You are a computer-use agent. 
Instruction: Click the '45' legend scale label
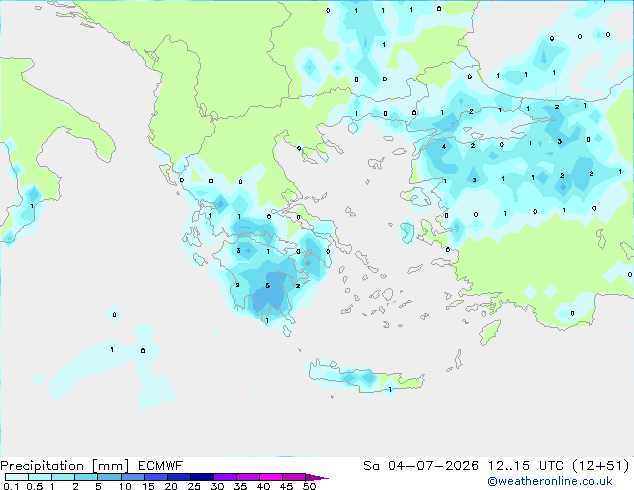[x=286, y=486]
